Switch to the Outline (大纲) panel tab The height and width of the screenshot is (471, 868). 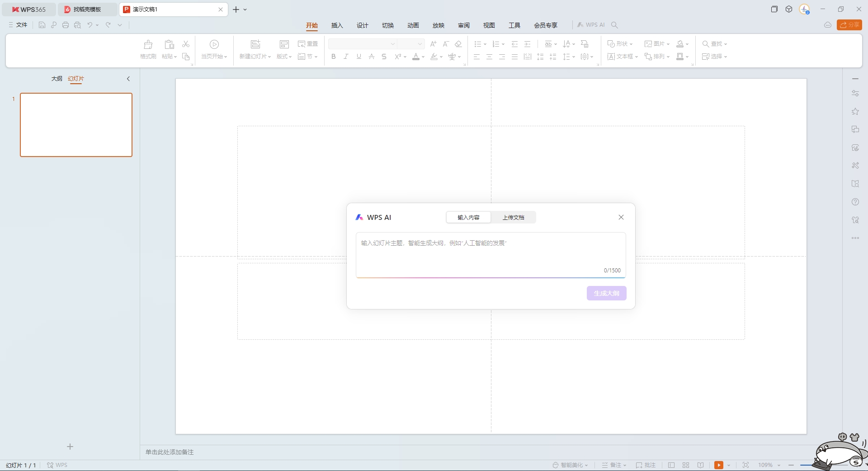(57, 79)
